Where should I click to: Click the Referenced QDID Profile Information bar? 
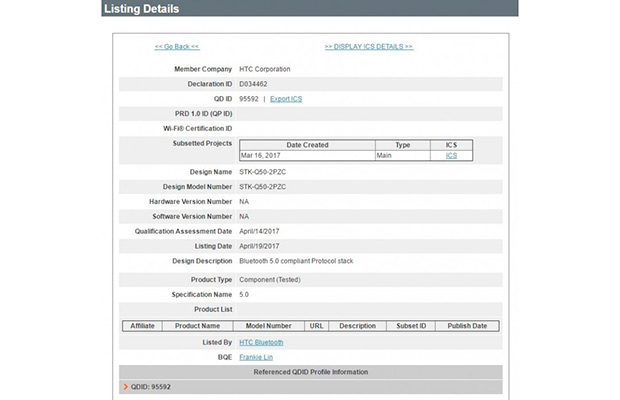[310, 372]
